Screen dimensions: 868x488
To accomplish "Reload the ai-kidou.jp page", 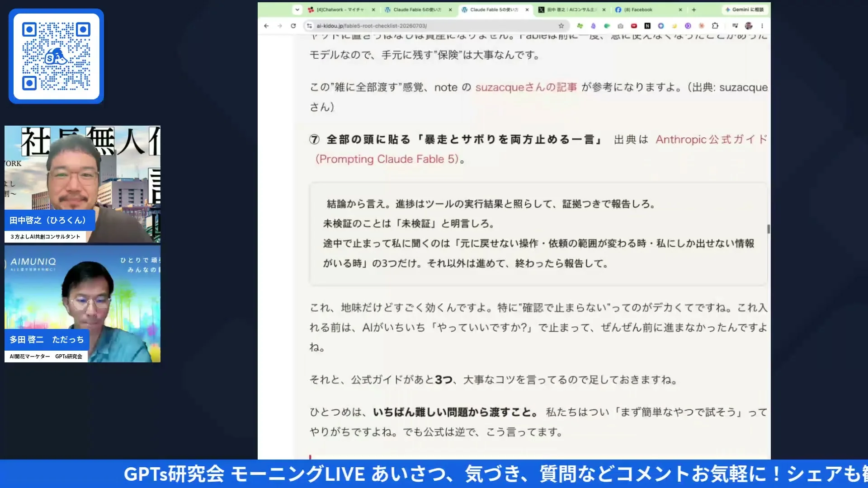I will click(293, 26).
